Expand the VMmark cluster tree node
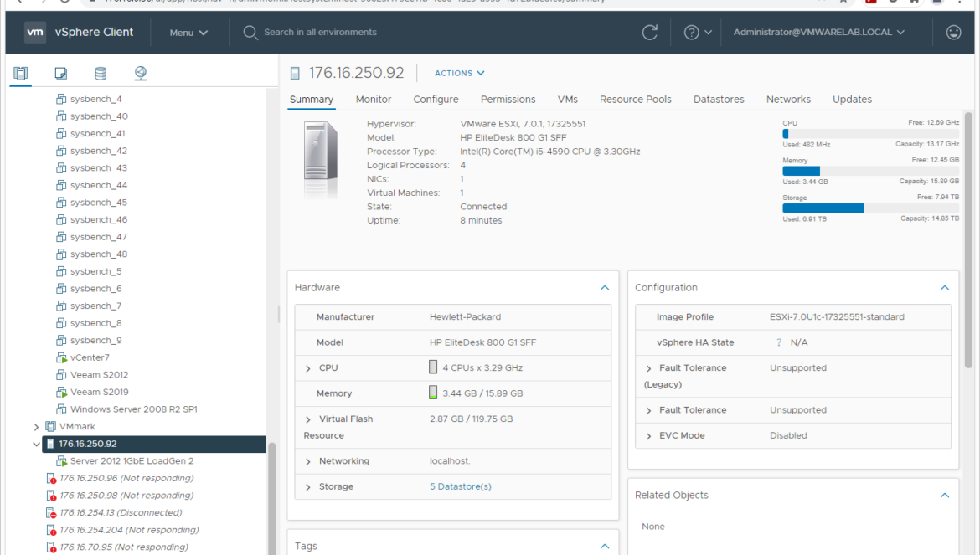Viewport: 980px width, 555px height. (x=36, y=427)
